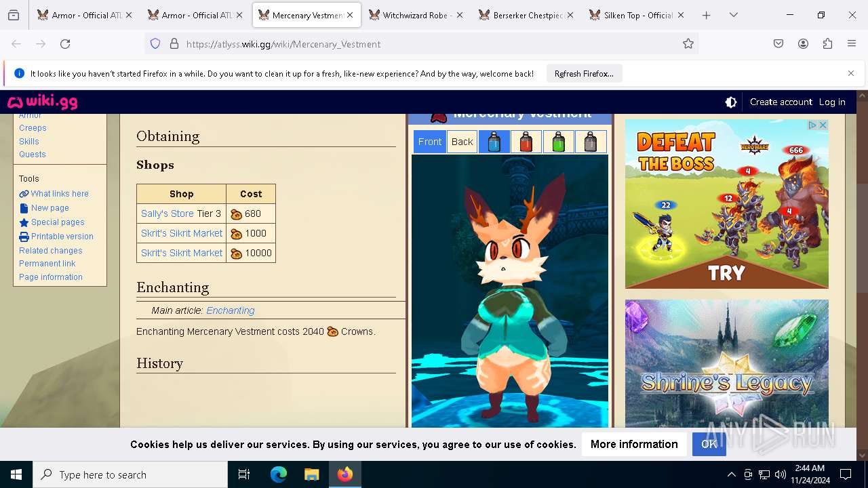868x488 pixels.
Task: Accept cookies with the OK button
Action: (x=709, y=444)
